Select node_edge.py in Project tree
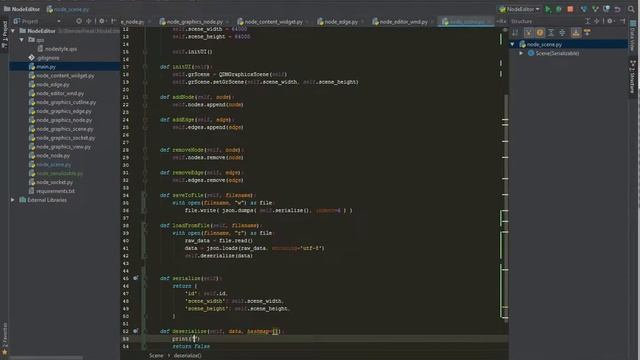Viewport: 640px width, 360px height. (x=53, y=84)
